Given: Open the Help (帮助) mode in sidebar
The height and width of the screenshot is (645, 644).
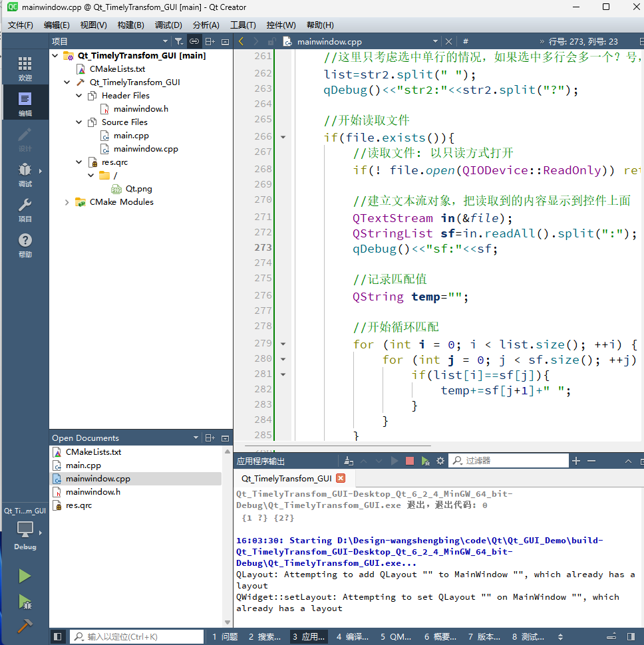Looking at the screenshot, I should coord(25,245).
